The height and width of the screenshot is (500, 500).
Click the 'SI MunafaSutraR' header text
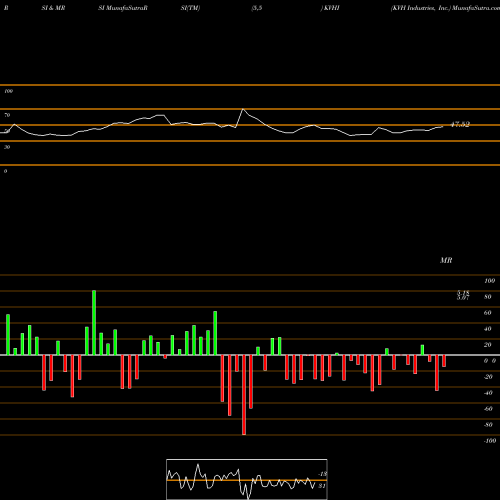123,8
